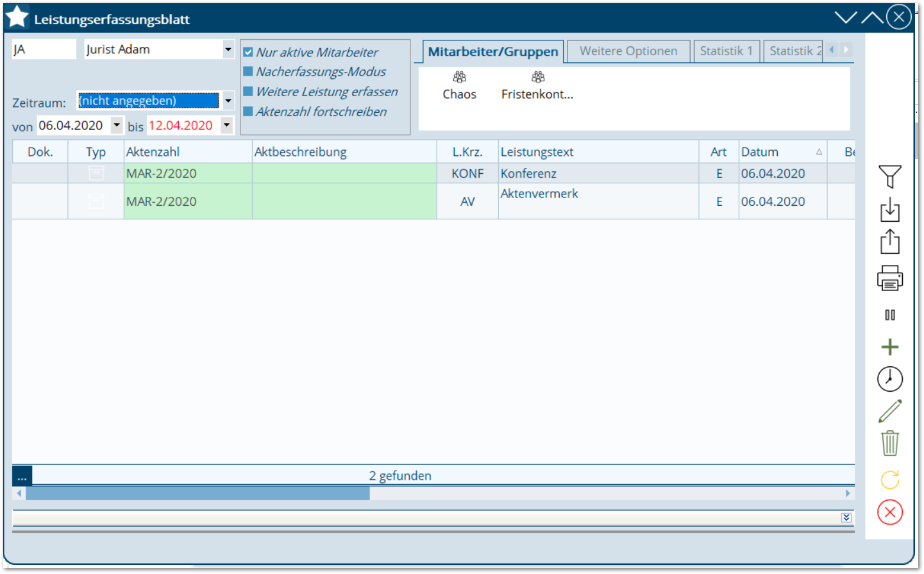Click the export (arrow out of box) icon

pos(890,242)
